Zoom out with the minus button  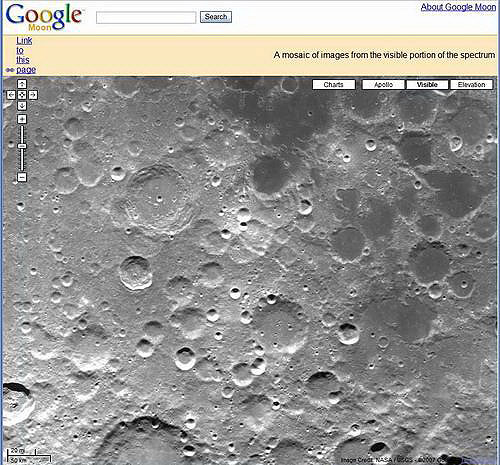22,177
